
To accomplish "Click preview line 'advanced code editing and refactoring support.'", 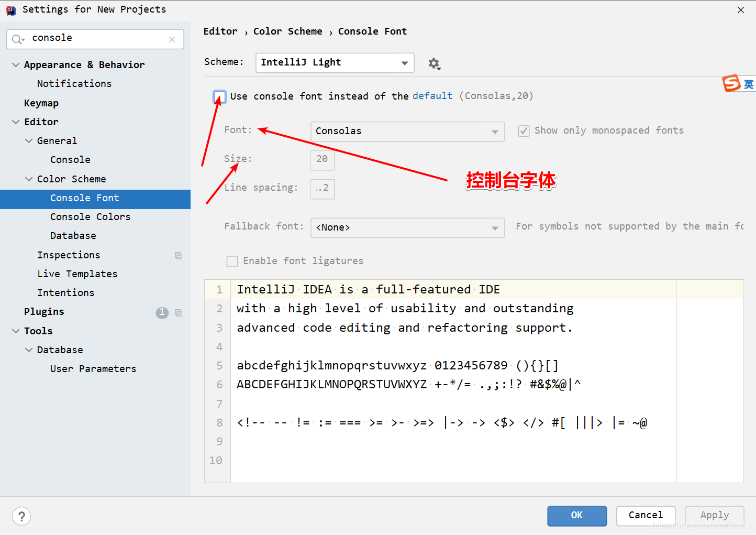I will click(405, 328).
